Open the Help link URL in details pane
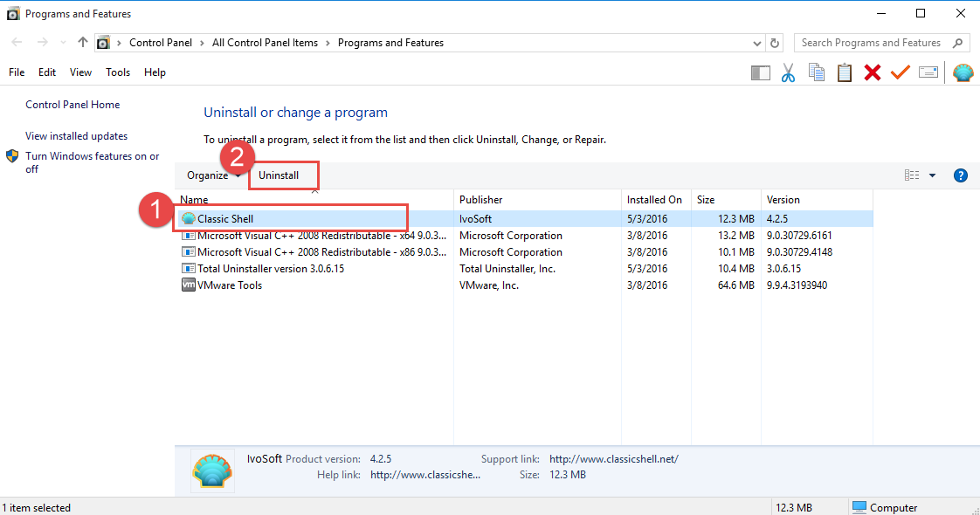The width and height of the screenshot is (980, 515). point(425,475)
